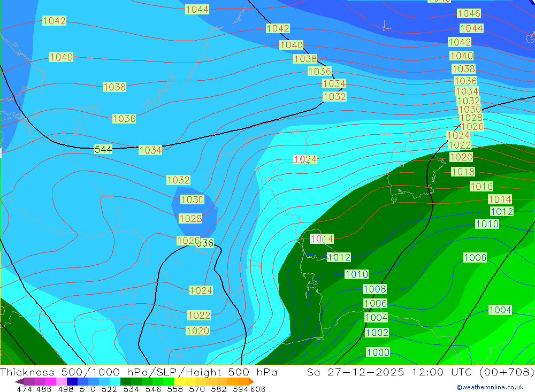Click the orange arrow tip of legend
Screen dimensions: 535x392
[x=251, y=381]
